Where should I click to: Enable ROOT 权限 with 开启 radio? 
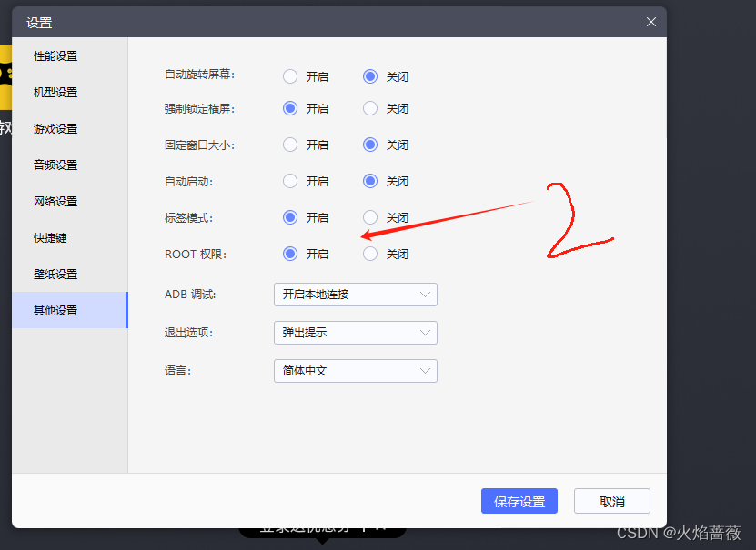click(x=290, y=254)
